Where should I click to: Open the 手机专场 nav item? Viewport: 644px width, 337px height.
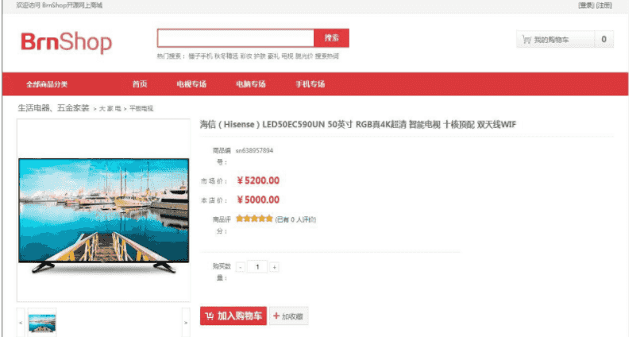pyautogui.click(x=310, y=84)
